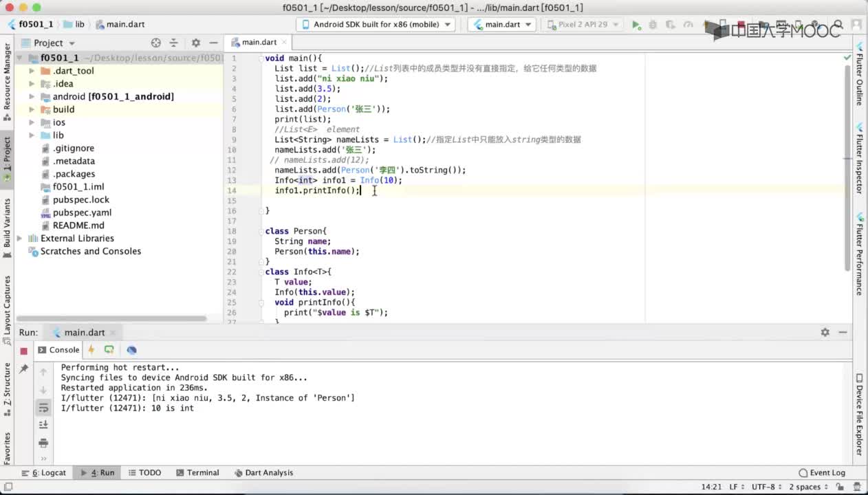Select pubspec.lock in project tree

pos(81,200)
